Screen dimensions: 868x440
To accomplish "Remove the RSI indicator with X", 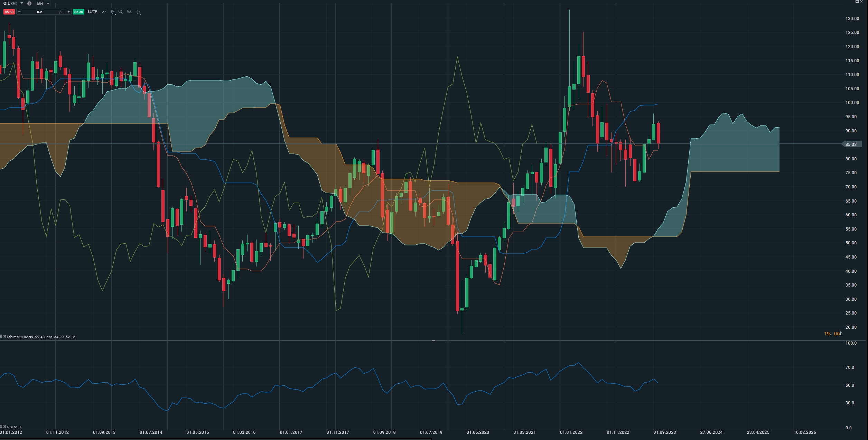I will coord(4,427).
